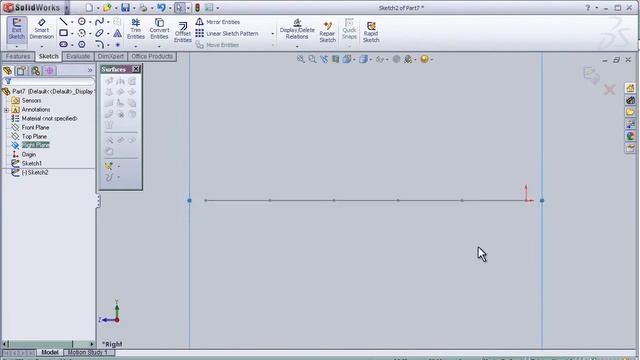
Task: Open Undo history dropdown arrow
Action: (170, 8)
